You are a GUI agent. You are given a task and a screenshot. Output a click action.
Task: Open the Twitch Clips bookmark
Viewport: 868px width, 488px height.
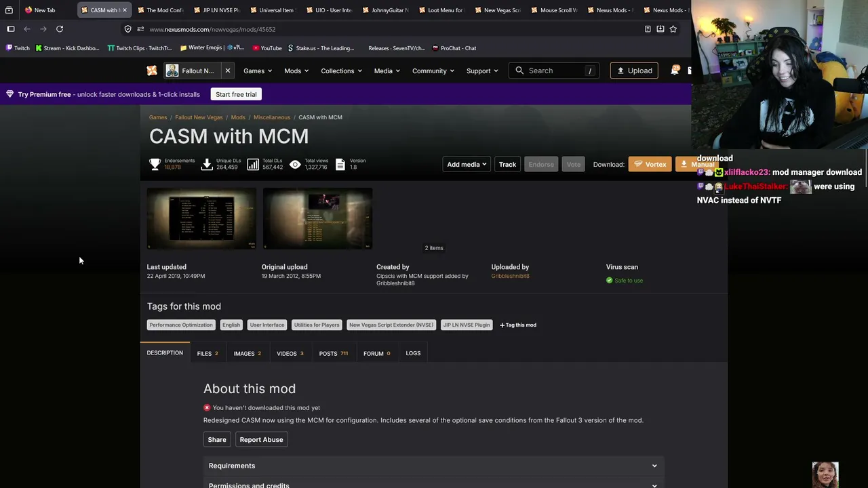tap(140, 48)
